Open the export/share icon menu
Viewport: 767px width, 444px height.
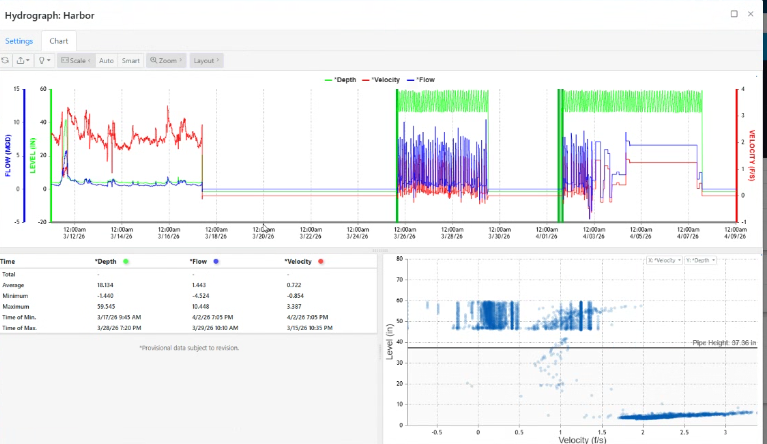click(x=22, y=61)
